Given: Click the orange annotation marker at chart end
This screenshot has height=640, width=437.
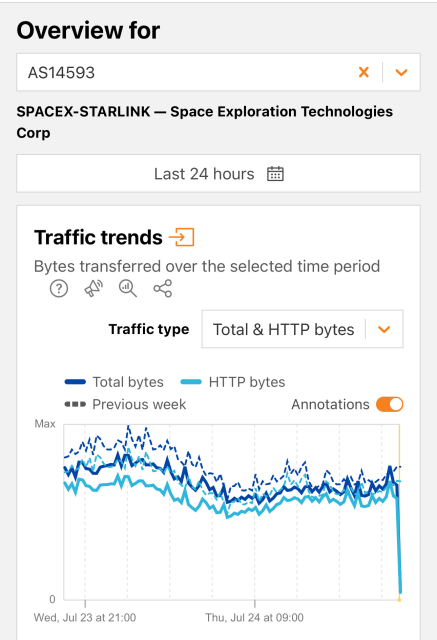Looking at the screenshot, I should (399, 599).
